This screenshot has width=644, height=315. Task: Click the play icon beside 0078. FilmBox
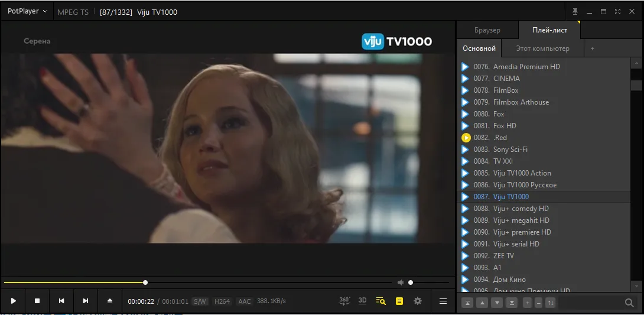465,90
